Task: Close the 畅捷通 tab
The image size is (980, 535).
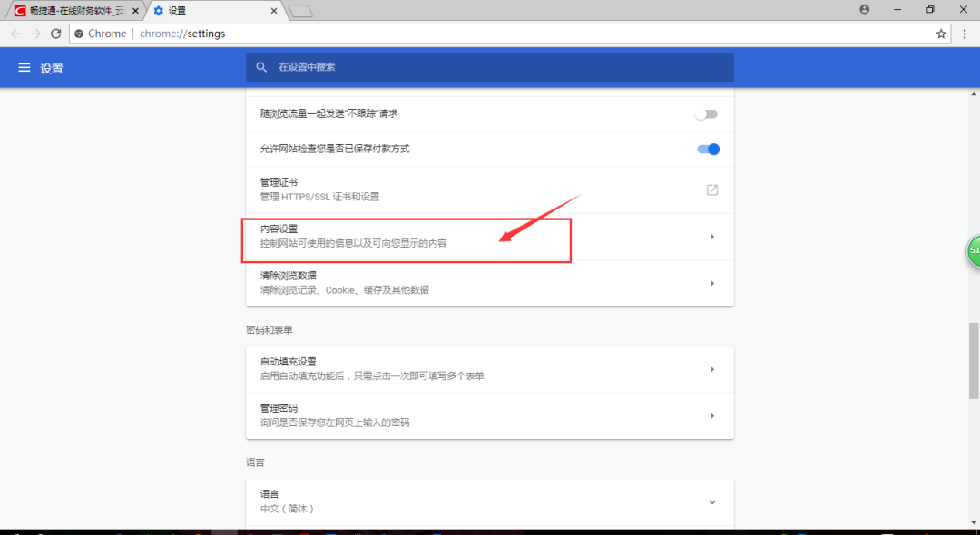Action: [135, 11]
